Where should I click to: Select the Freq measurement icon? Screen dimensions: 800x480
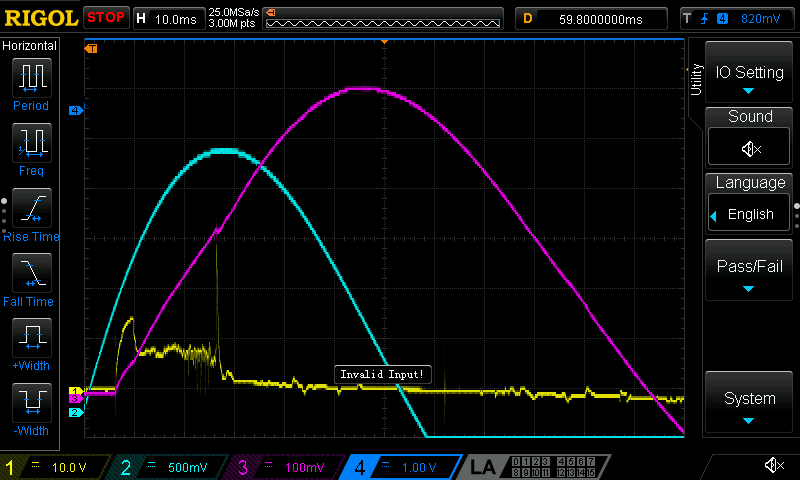tap(30, 143)
